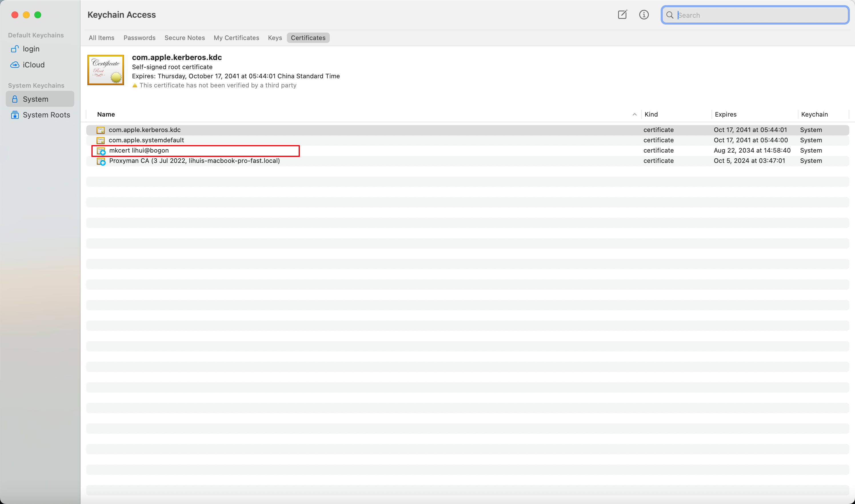Click the mkcert lihui@bogon row certificate icon
This screenshot has width=855, height=504.
click(101, 151)
